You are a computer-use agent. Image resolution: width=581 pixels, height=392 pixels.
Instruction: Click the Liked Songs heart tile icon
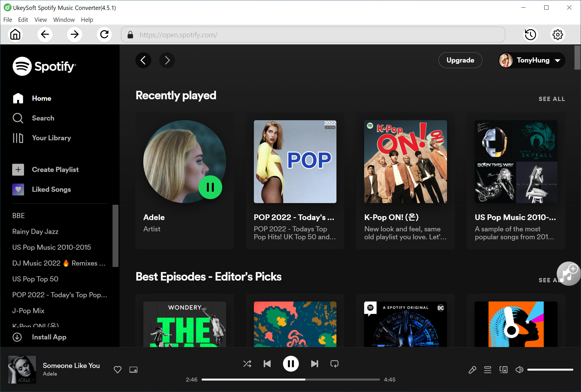click(18, 189)
